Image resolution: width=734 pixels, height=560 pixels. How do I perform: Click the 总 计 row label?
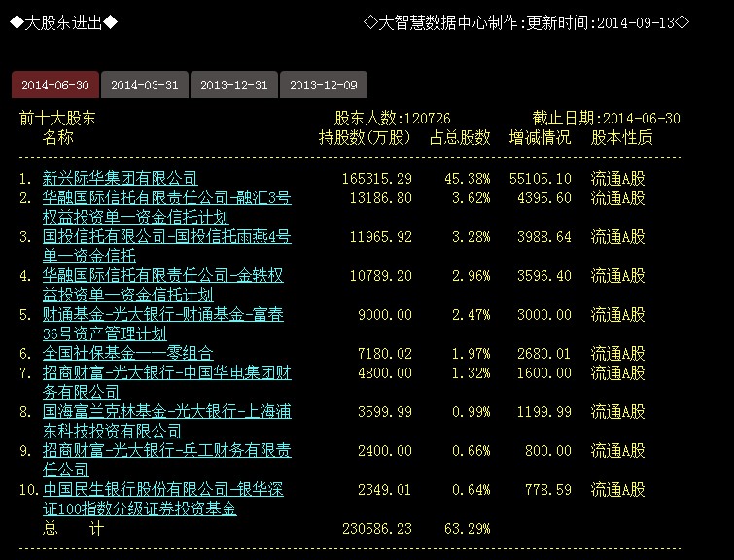[74, 529]
